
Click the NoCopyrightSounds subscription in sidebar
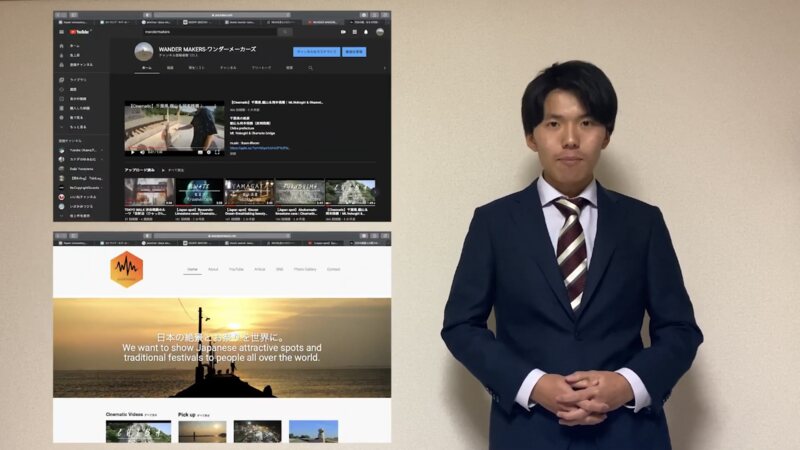pyautogui.click(x=82, y=188)
